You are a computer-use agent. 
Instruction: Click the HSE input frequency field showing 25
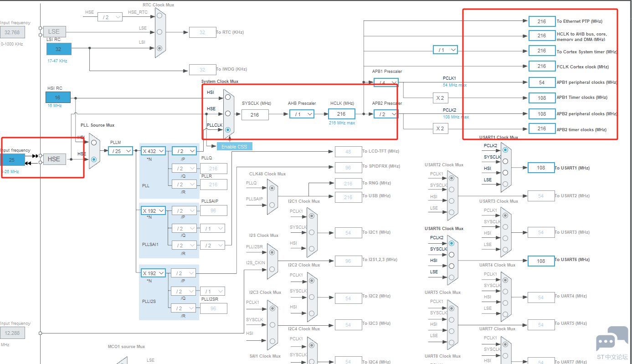tap(13, 159)
